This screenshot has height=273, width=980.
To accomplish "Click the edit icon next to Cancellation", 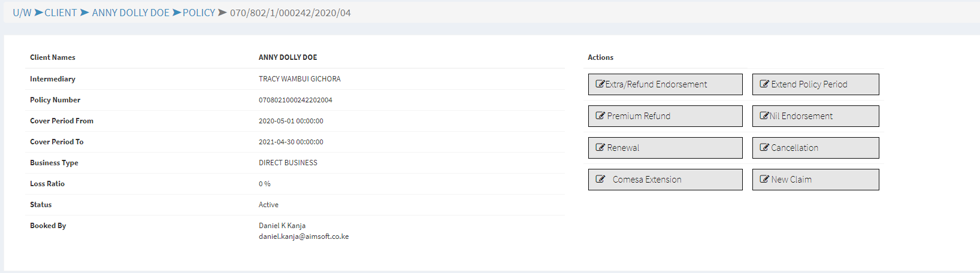I will pyautogui.click(x=764, y=148).
